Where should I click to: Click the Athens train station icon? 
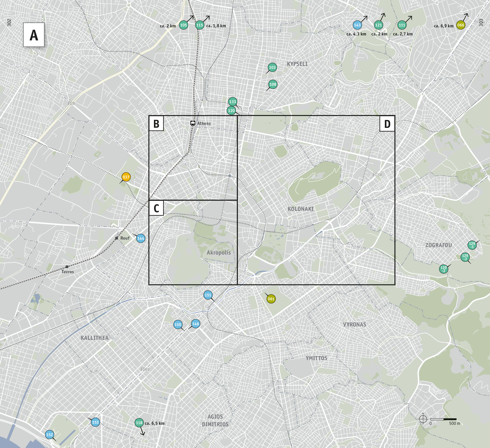pos(193,123)
